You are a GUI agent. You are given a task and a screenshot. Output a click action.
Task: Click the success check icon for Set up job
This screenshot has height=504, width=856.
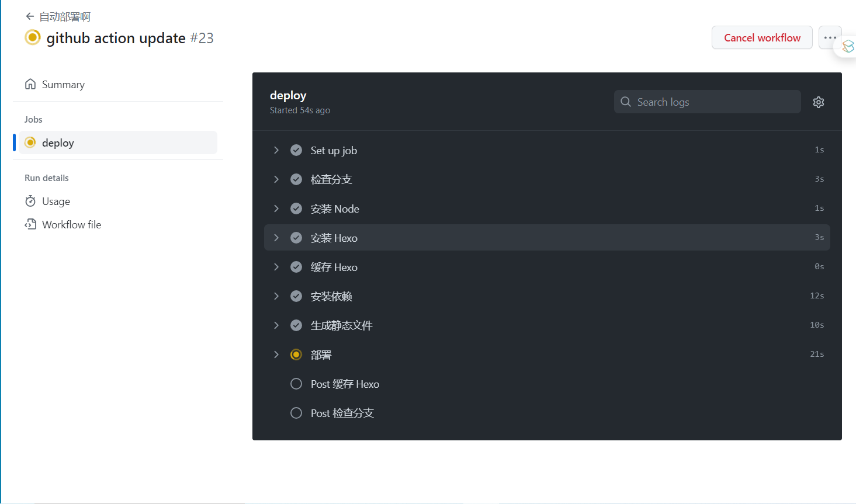(296, 150)
